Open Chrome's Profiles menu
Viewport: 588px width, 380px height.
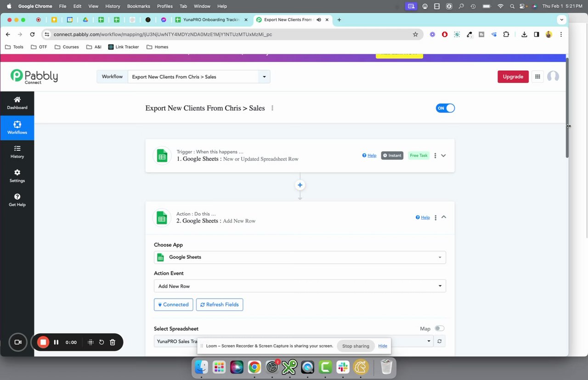point(165,6)
